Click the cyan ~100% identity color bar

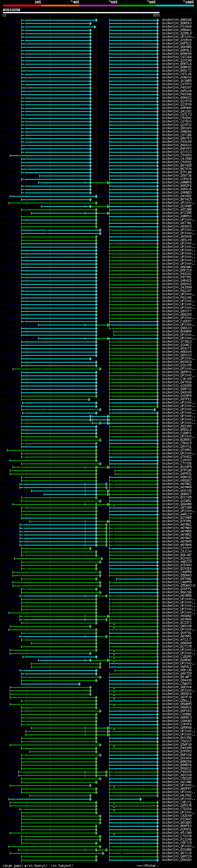click(175, 6)
